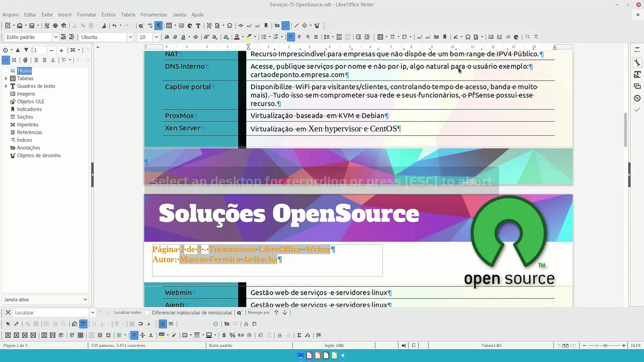Open sidebar settings sliders icon
This screenshot has width=644, height=362.
637,49
